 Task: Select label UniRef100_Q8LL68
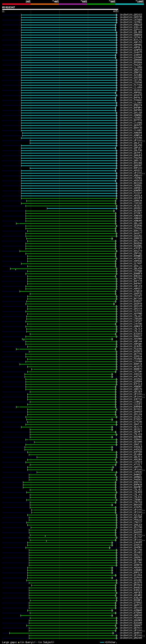(x=131, y=223)
